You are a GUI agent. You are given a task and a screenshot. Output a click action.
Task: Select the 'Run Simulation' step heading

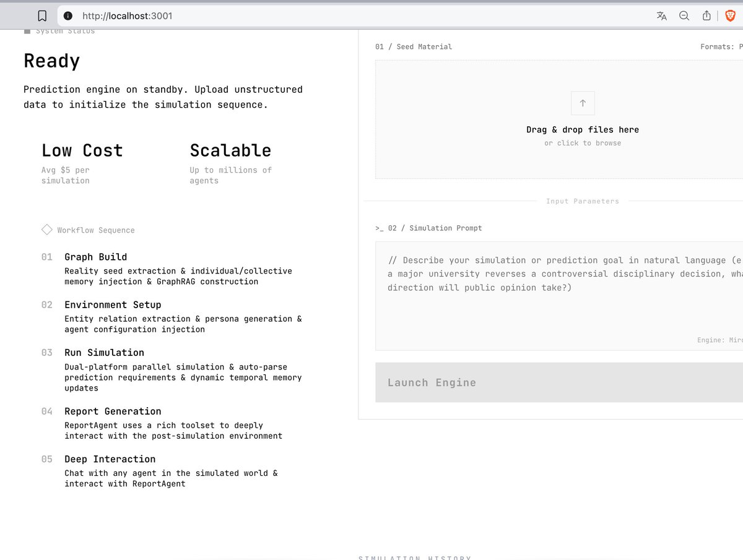point(105,352)
